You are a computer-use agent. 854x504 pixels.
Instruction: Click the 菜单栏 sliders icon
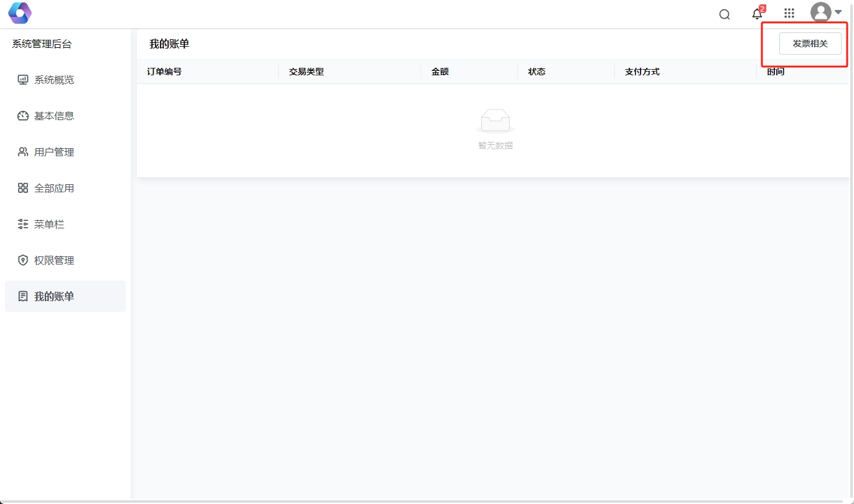(x=23, y=224)
